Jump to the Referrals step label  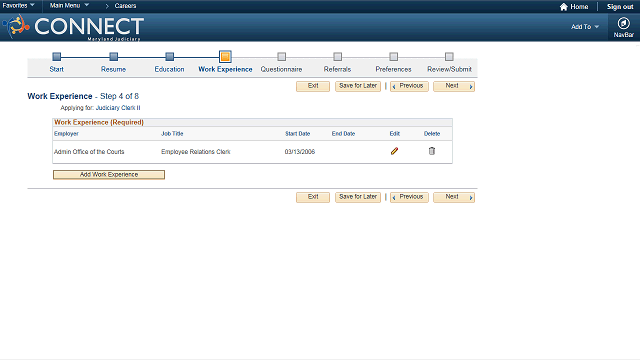[x=337, y=69]
